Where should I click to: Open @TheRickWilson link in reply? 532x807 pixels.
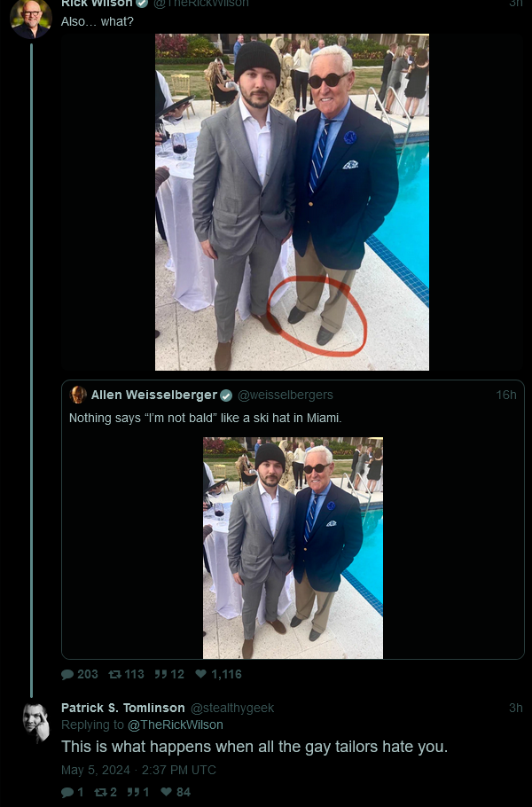176,725
